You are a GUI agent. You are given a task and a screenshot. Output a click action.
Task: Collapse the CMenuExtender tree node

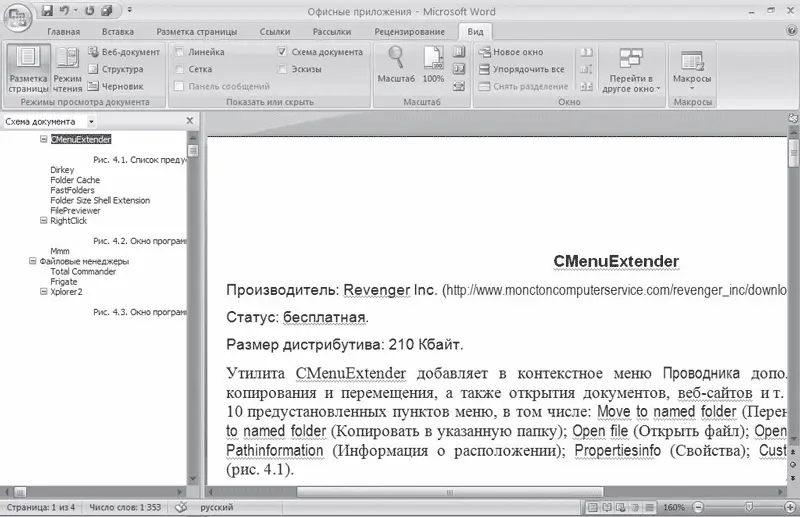pos(43,140)
